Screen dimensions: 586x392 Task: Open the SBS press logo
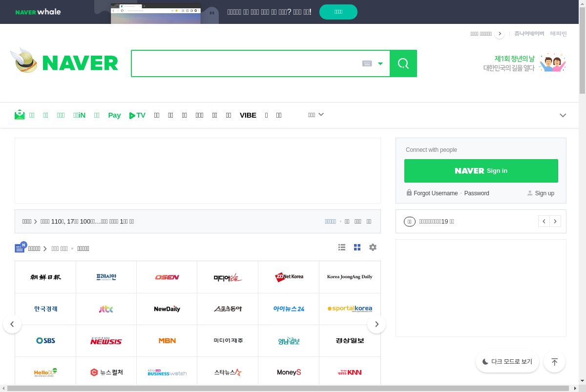(45, 341)
